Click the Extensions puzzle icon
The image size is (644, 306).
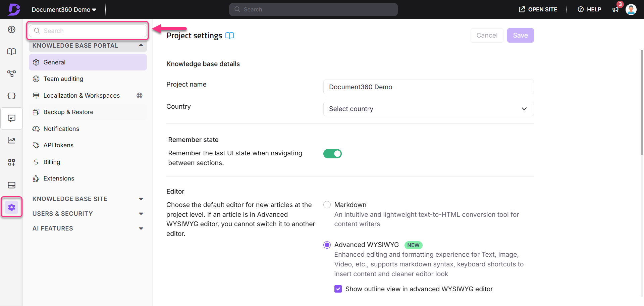click(x=36, y=178)
